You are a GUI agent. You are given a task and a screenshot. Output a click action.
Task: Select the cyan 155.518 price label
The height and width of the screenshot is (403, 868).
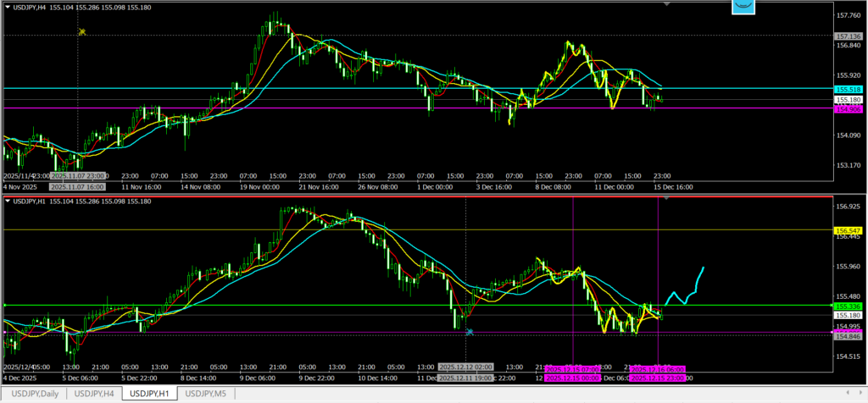[x=849, y=89]
